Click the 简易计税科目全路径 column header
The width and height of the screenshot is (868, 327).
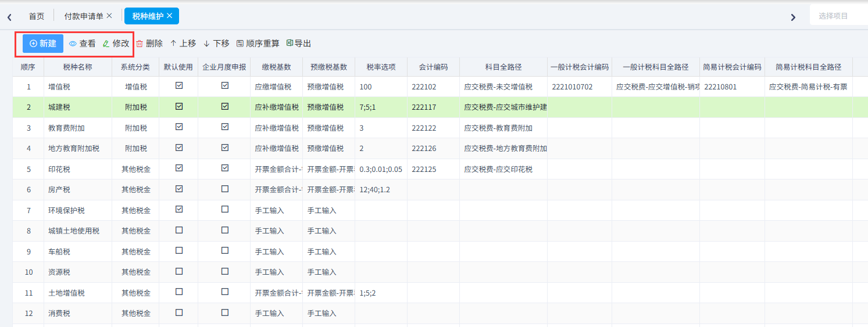tap(808, 67)
